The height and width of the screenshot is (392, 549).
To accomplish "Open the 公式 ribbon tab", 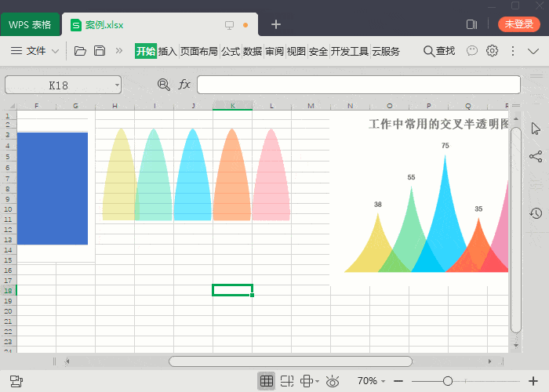I will (x=231, y=52).
